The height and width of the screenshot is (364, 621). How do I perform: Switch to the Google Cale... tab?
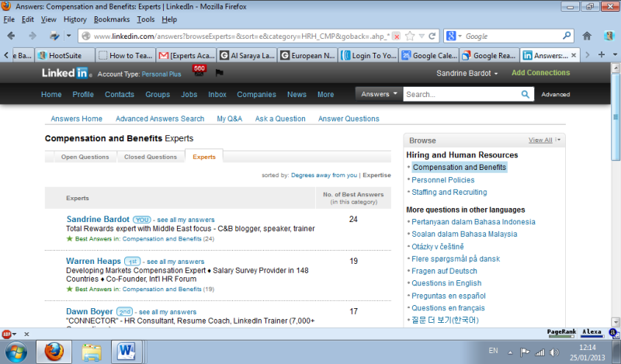429,55
